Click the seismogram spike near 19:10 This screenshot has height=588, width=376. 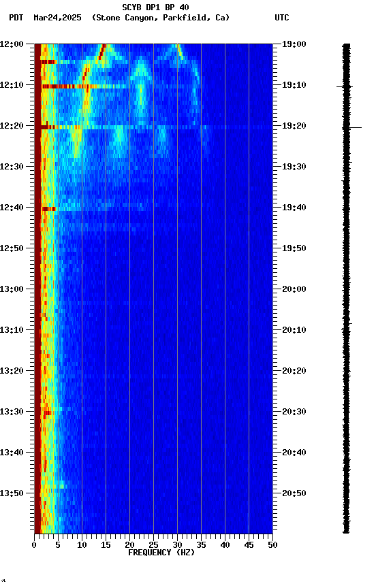coord(344,86)
